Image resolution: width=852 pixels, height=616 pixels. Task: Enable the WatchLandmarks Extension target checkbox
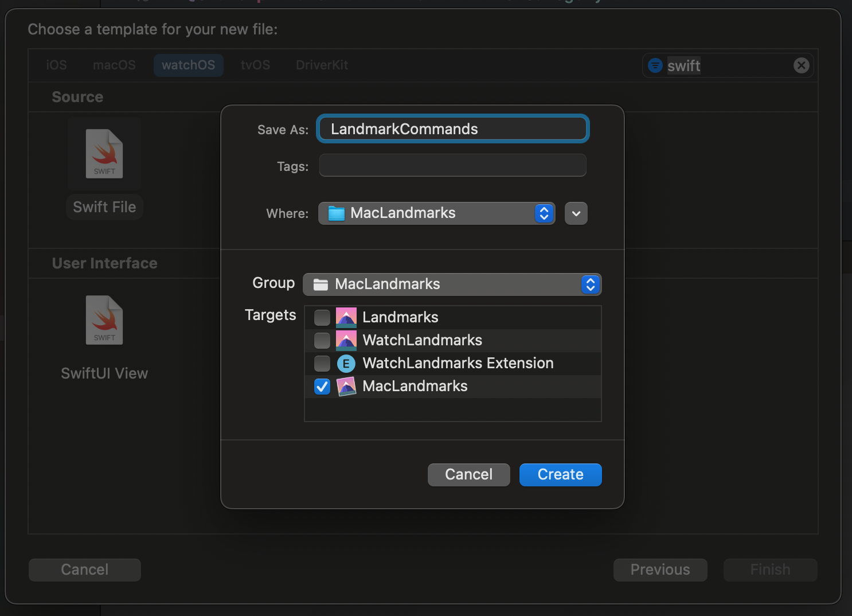coord(322,363)
